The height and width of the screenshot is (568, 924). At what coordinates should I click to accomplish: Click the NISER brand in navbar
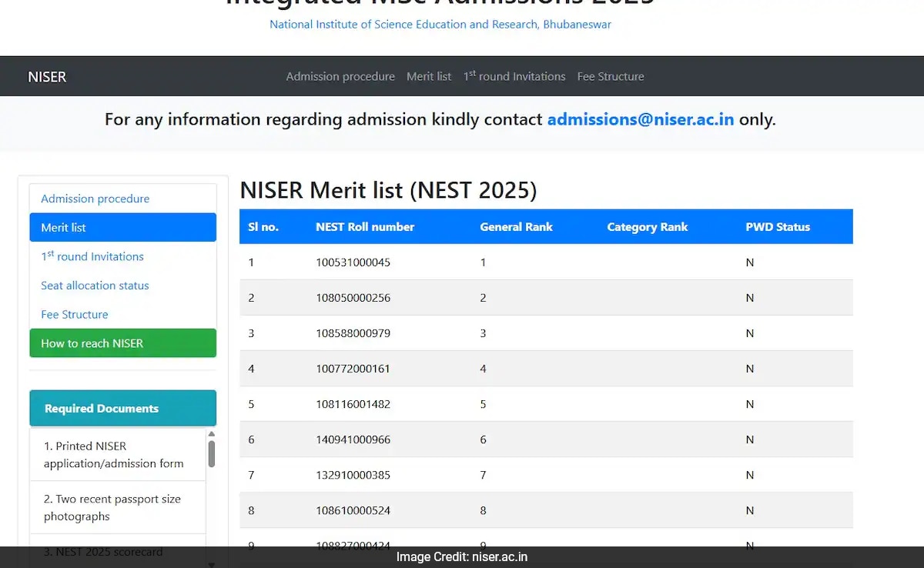tap(47, 76)
